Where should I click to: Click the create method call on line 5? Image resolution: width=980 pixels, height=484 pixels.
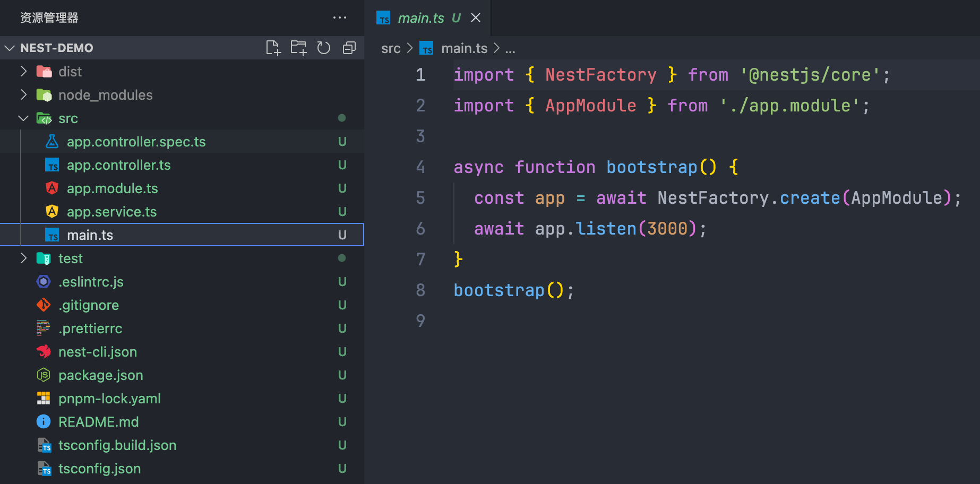coord(810,198)
